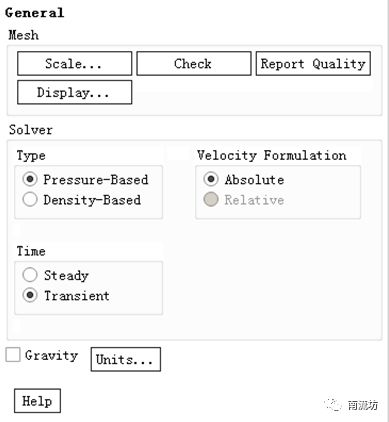Click the Type group label

pyautogui.click(x=31, y=156)
